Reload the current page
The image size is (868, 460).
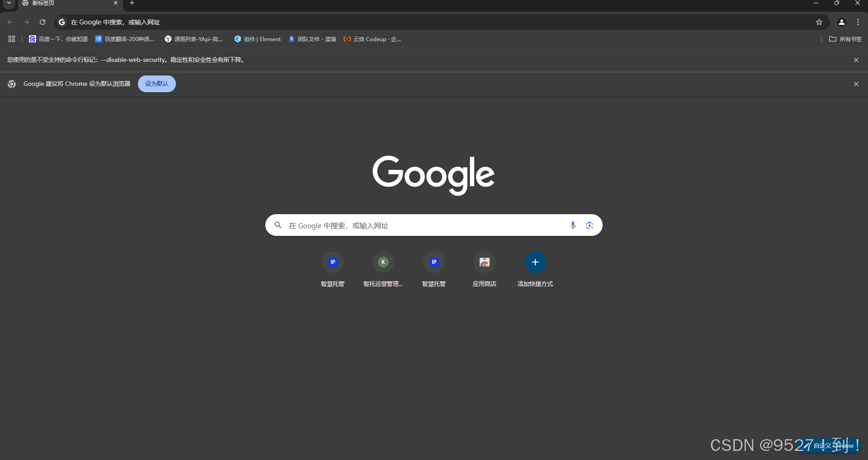point(42,22)
